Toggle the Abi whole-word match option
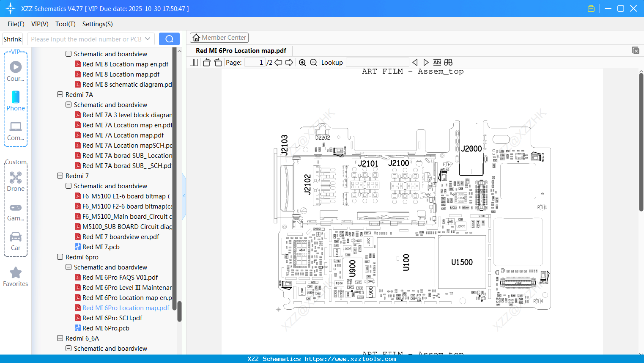644x363 pixels. (x=437, y=62)
